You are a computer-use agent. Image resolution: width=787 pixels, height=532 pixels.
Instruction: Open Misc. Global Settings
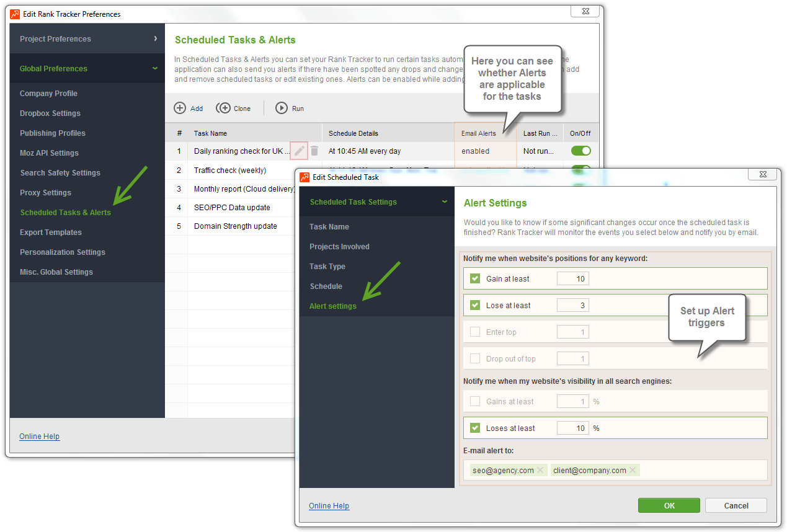point(56,272)
